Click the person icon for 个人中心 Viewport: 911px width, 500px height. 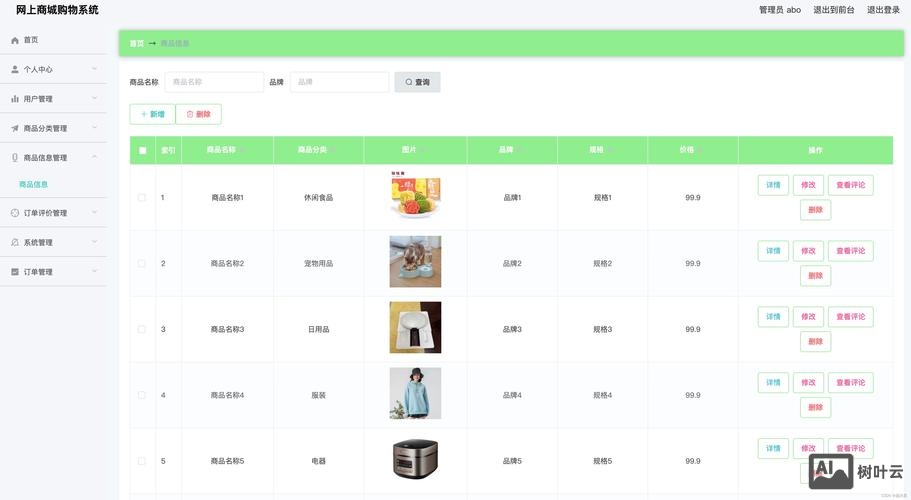pyautogui.click(x=15, y=69)
